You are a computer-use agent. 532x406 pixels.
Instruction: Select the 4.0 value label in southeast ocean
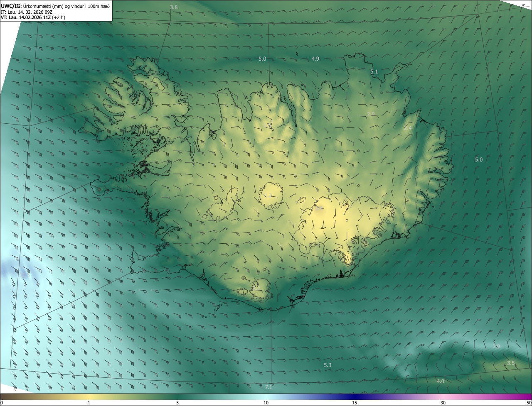coord(440,382)
